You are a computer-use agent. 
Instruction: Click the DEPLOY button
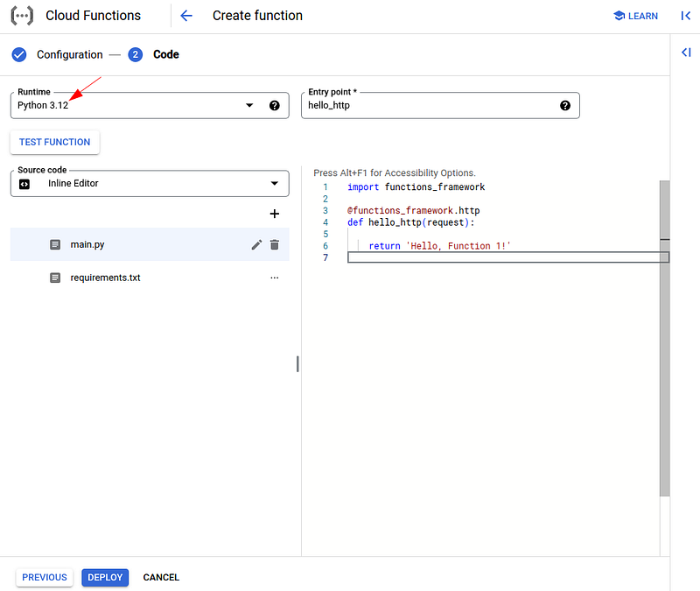(105, 577)
